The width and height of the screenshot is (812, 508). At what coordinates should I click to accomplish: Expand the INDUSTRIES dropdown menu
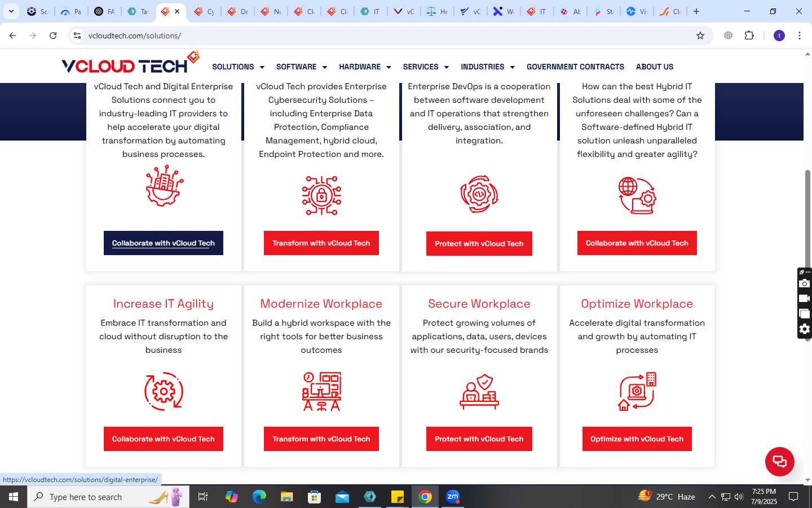click(x=488, y=67)
